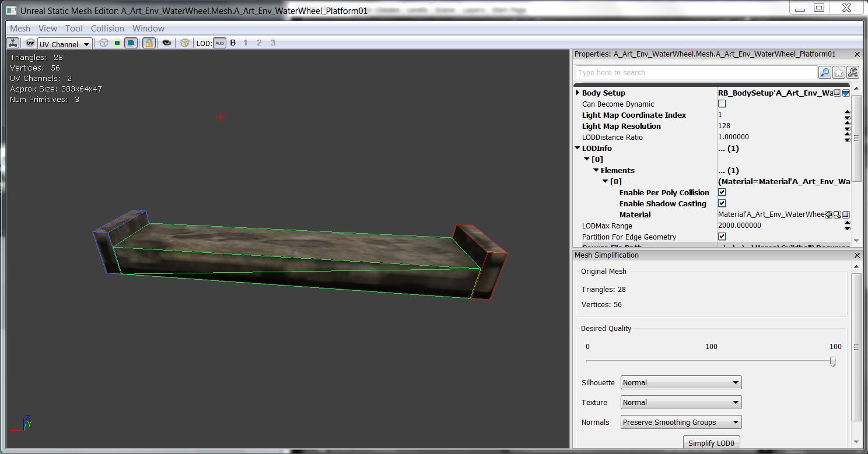This screenshot has width=868, height=454.
Task: Open the Window menu
Action: tap(148, 28)
